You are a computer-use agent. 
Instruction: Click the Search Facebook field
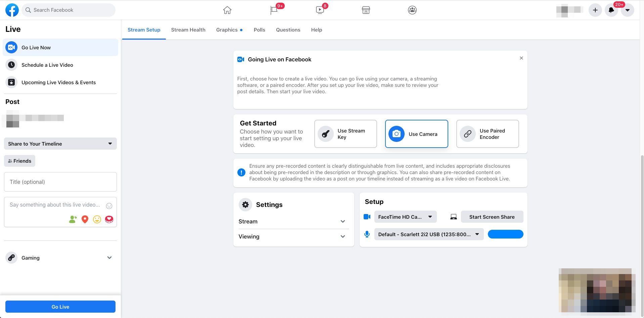click(68, 10)
